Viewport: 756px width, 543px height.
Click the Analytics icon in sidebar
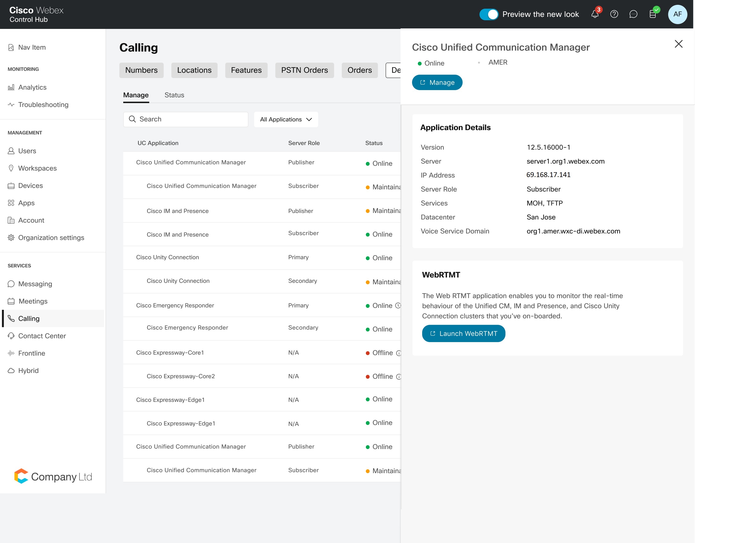(x=11, y=87)
